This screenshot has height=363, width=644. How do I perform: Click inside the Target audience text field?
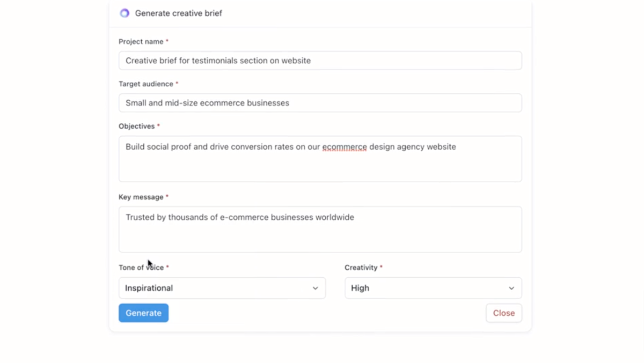coord(320,102)
